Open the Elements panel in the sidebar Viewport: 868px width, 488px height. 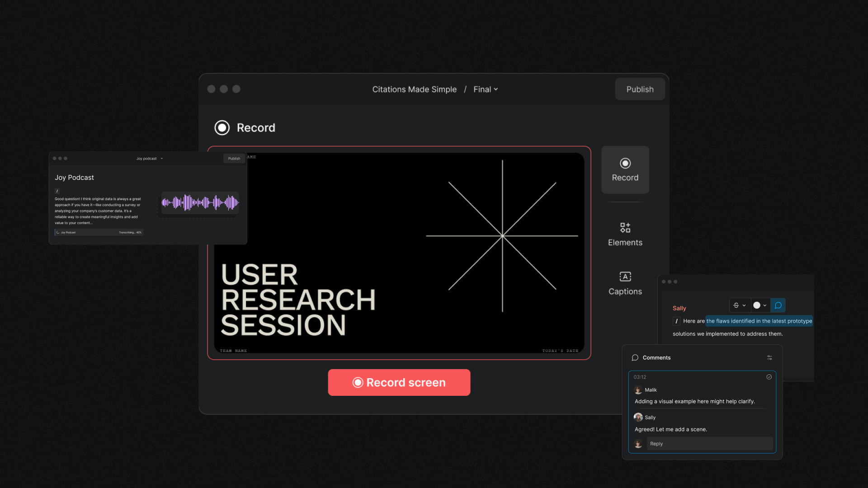coord(625,235)
